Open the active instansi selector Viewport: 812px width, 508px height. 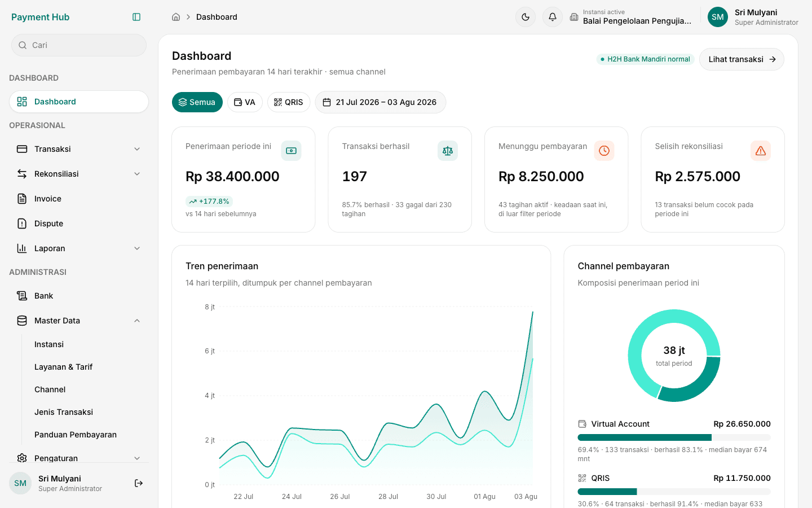coord(630,17)
